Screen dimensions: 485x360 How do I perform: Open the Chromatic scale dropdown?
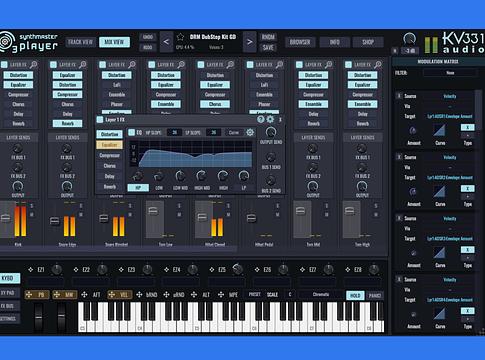(321, 295)
